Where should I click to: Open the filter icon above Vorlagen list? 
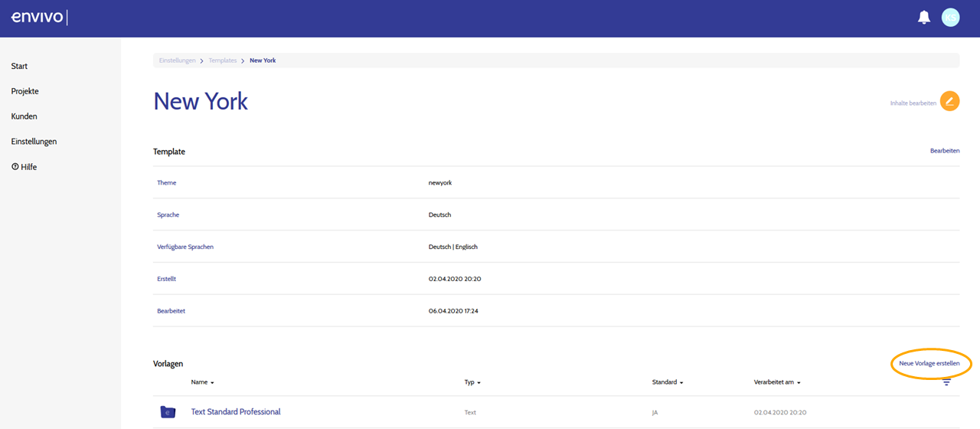pos(946,382)
